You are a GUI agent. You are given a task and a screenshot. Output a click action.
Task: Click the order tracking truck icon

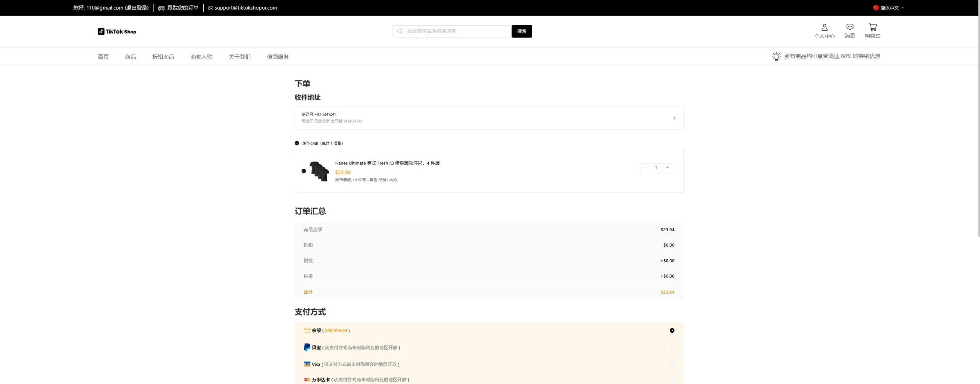pyautogui.click(x=161, y=8)
